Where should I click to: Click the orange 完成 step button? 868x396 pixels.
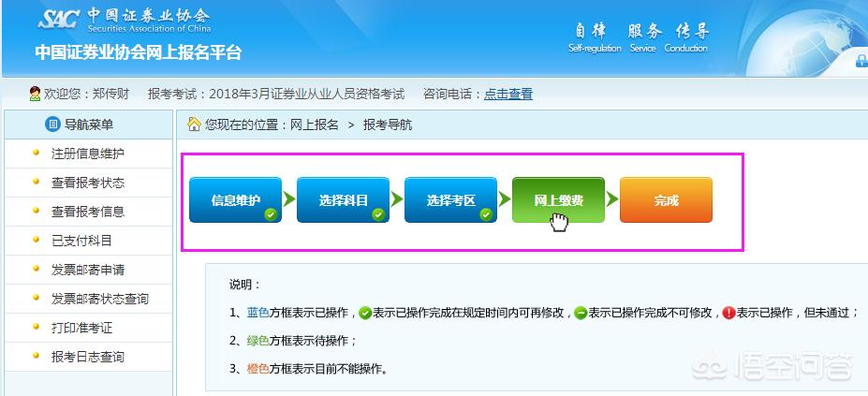point(666,200)
